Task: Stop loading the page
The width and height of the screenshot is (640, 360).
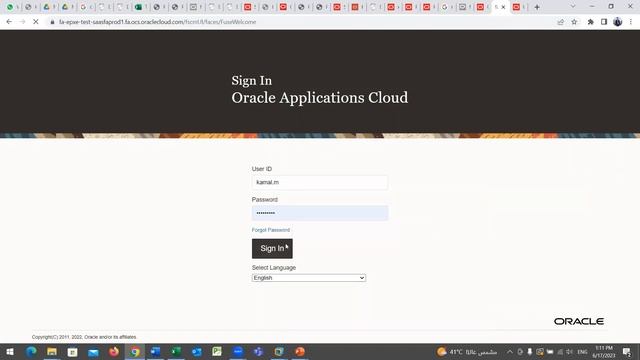Action: 36,22
